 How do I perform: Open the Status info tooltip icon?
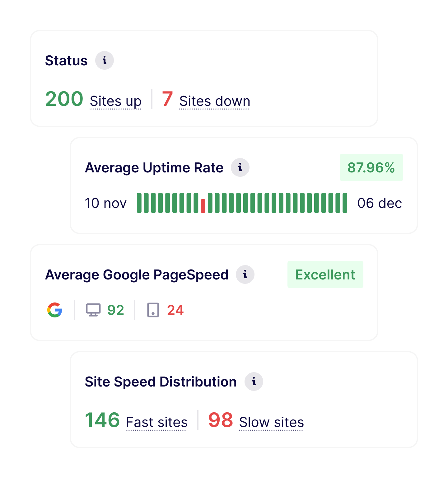(x=105, y=60)
